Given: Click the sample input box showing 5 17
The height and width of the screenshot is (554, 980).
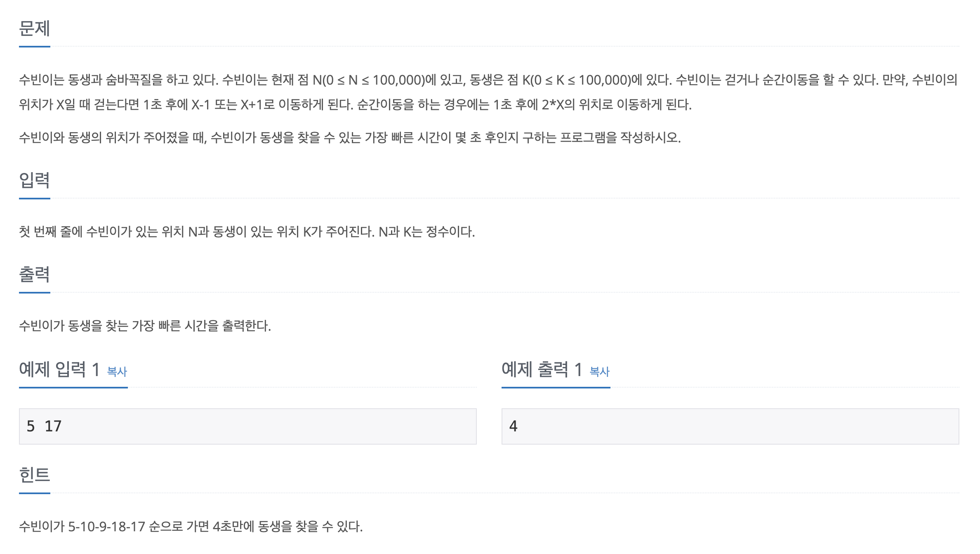Looking at the screenshot, I should tap(248, 426).
